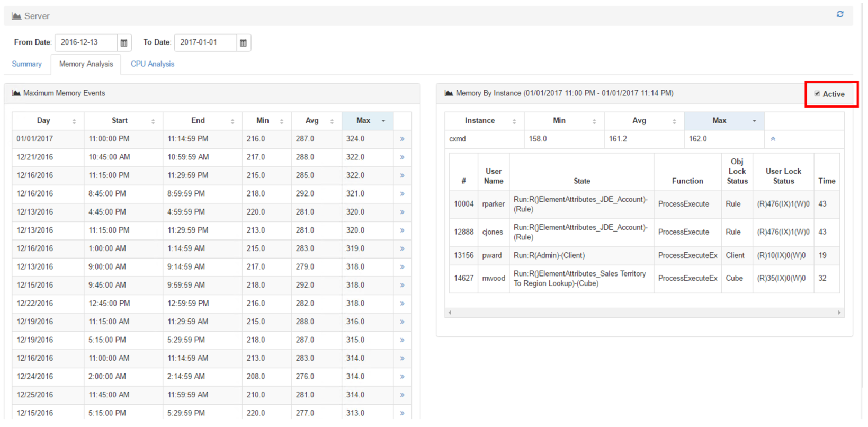Select the Memory Analysis tab
Image resolution: width=868 pixels, height=427 pixels.
86,64
